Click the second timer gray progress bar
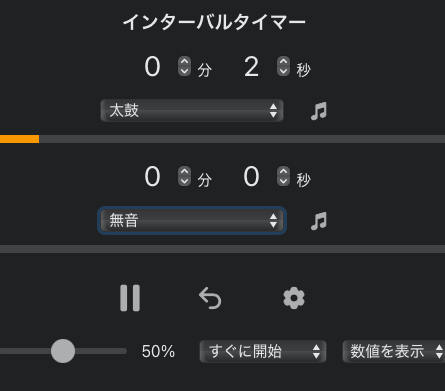The width and height of the screenshot is (445, 391). pos(222,249)
